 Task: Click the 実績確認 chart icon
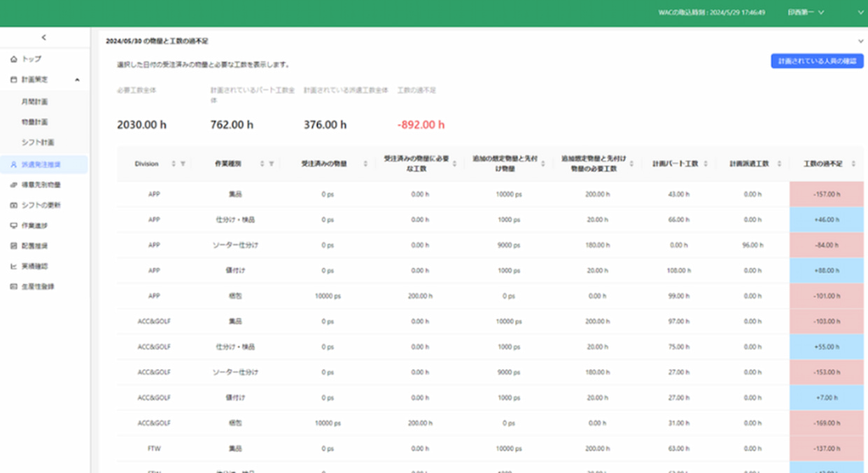coord(13,266)
